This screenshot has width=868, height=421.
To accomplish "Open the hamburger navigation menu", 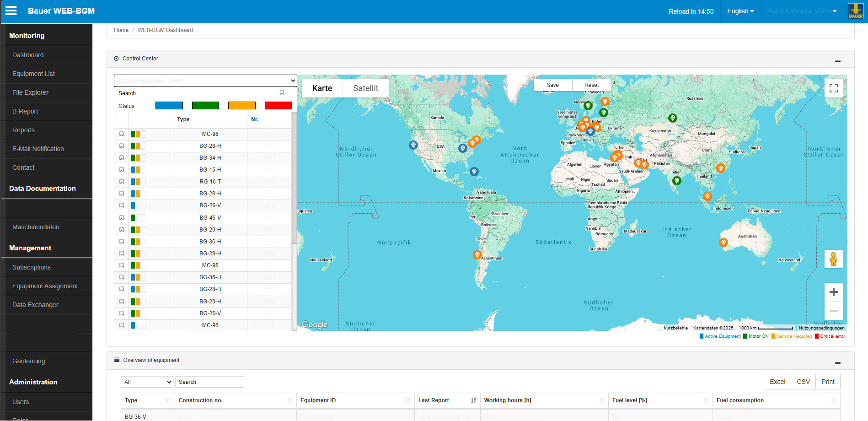I will [x=11, y=11].
